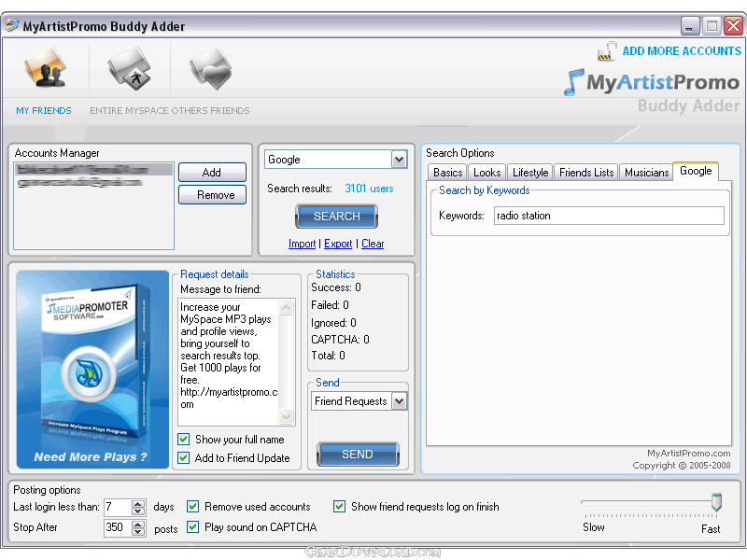Click the Add account button
The height and width of the screenshot is (560, 747).
click(x=212, y=173)
